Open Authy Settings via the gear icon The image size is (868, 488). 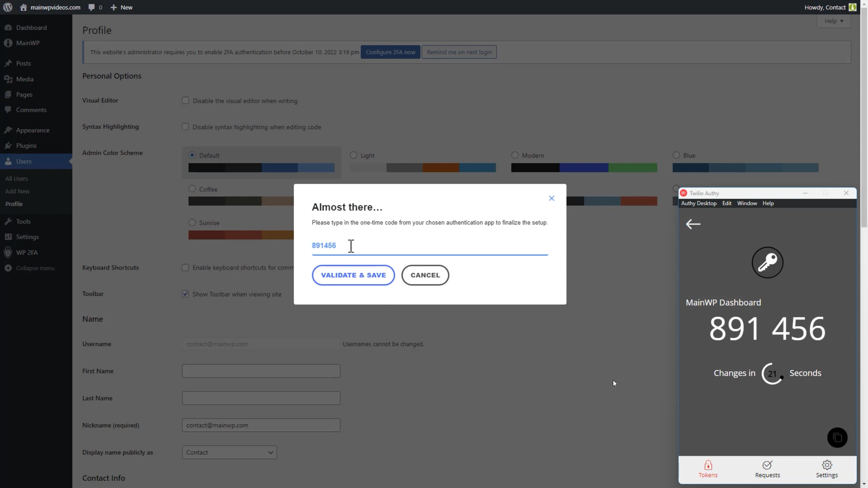pyautogui.click(x=827, y=469)
